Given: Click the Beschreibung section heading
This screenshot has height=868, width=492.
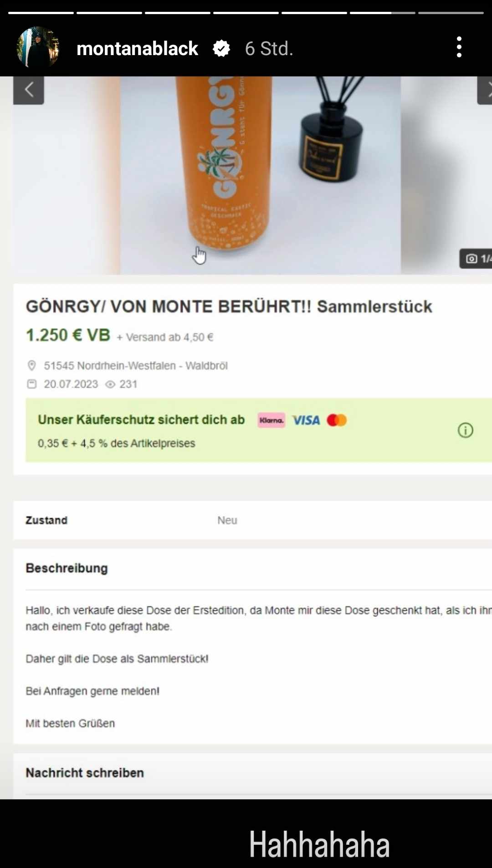Looking at the screenshot, I should pyautogui.click(x=67, y=568).
